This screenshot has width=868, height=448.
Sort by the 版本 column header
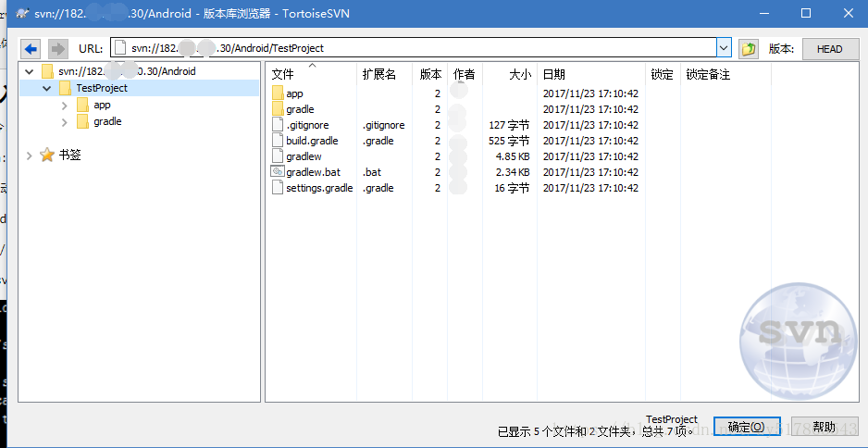coord(430,74)
